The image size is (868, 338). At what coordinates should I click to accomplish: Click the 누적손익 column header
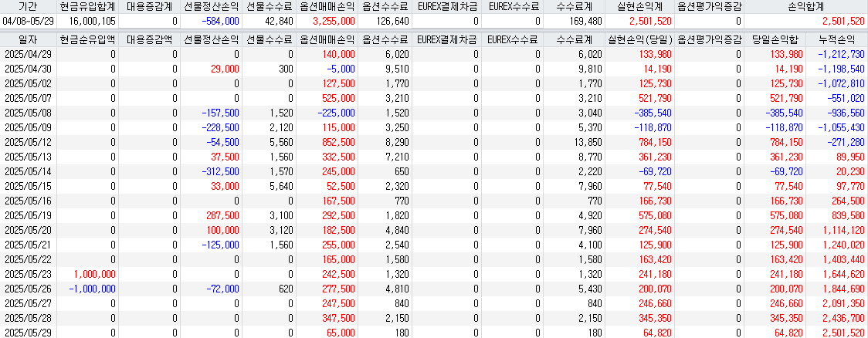(x=836, y=39)
